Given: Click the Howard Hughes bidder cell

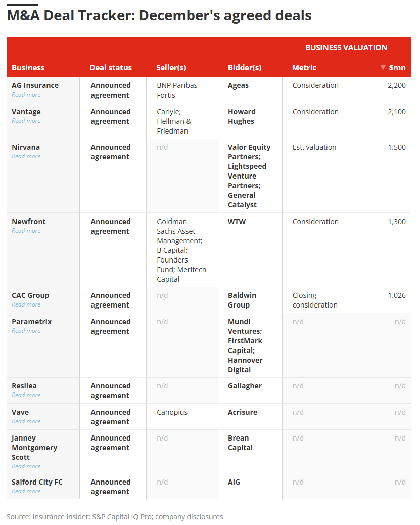Looking at the screenshot, I should pos(242,117).
